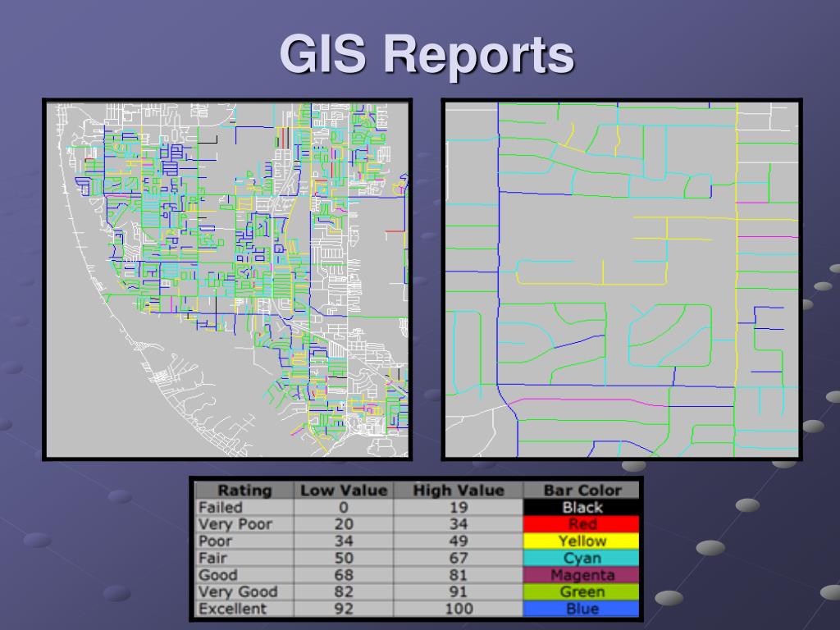This screenshot has height=630, width=840.
Task: Click the Fair rating cell
Action: (244, 558)
